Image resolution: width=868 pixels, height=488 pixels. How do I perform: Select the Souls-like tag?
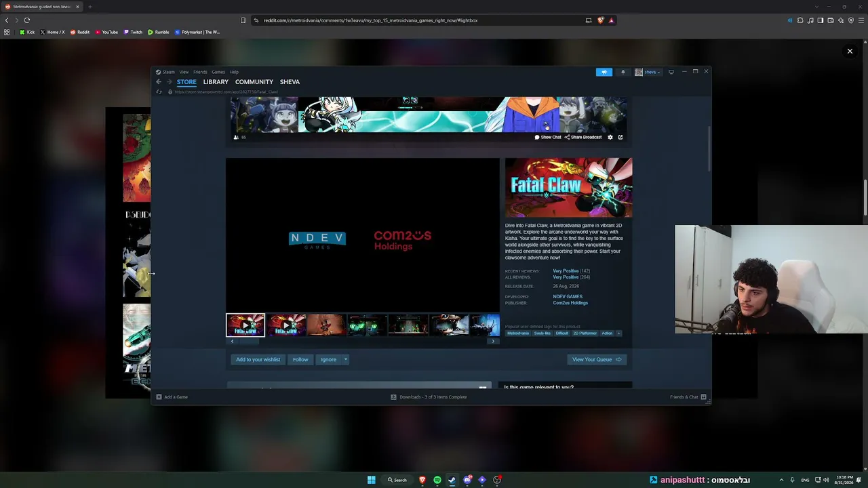[542, 333]
